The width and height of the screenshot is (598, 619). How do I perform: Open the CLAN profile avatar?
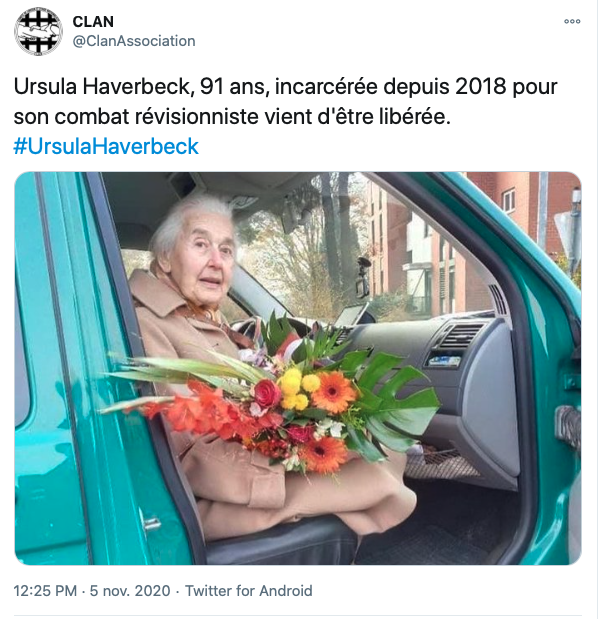(38, 32)
